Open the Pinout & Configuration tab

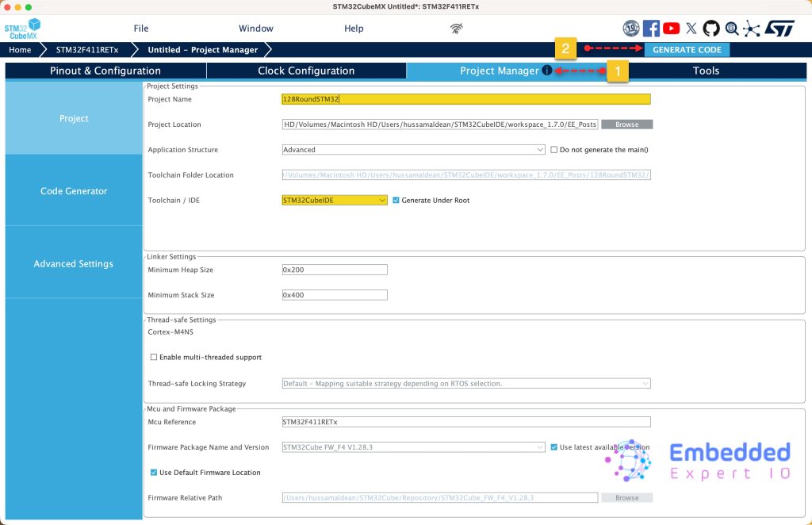point(105,71)
